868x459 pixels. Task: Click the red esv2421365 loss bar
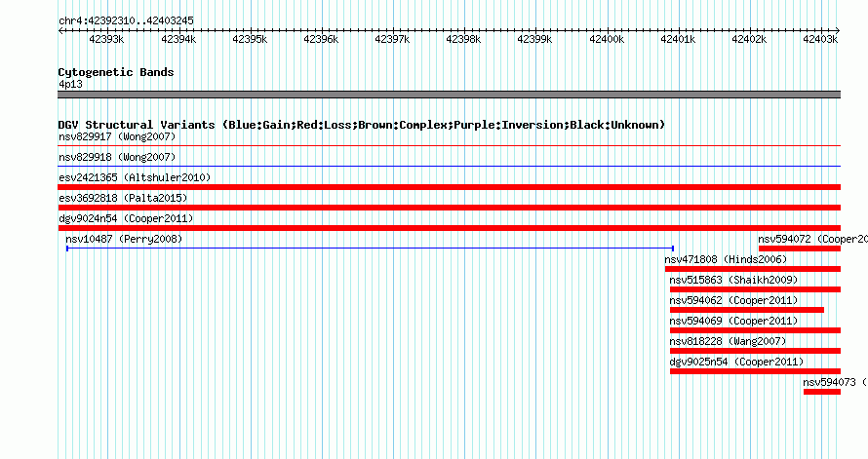[449, 187]
